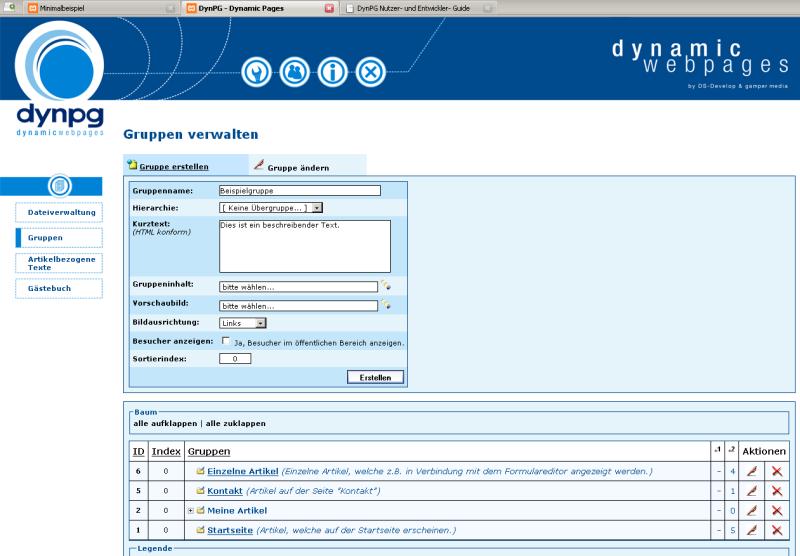Click the wrench icon in the header
This screenshot has height=556, width=800.
[257, 71]
